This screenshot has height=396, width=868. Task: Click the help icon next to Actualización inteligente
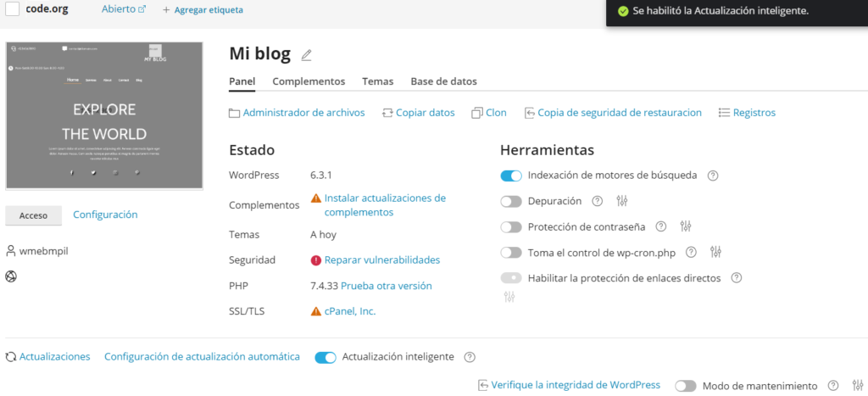point(470,357)
